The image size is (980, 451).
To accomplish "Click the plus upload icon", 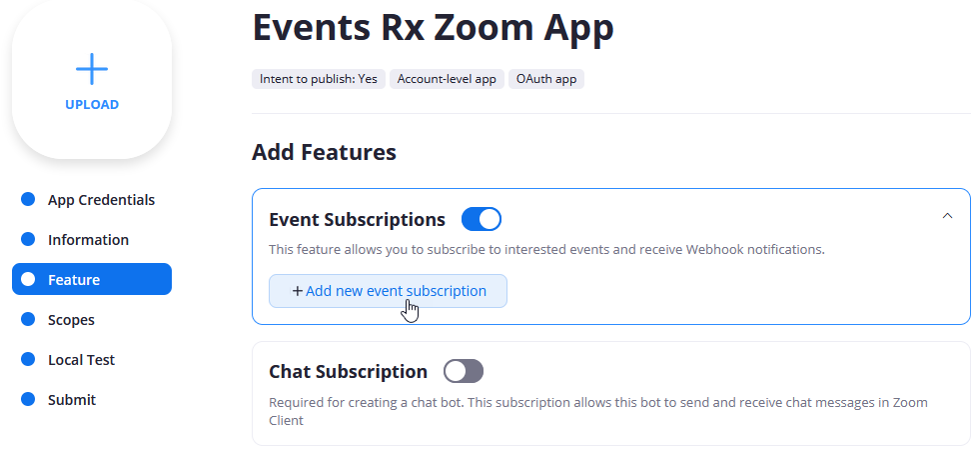I will [x=92, y=69].
